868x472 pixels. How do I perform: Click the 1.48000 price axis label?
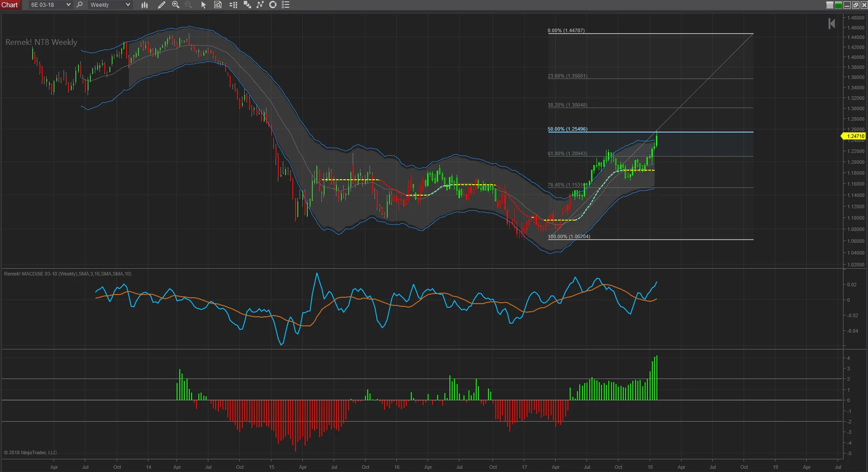855,18
